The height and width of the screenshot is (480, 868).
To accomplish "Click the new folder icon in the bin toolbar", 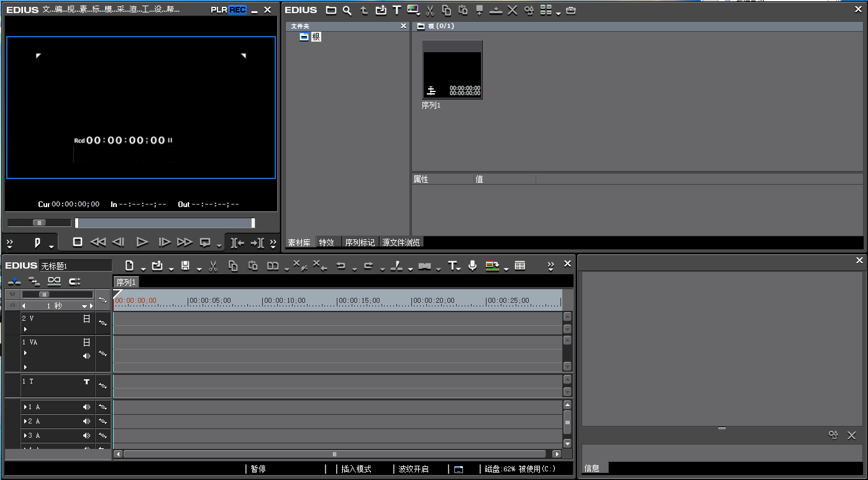I will pyautogui.click(x=331, y=10).
